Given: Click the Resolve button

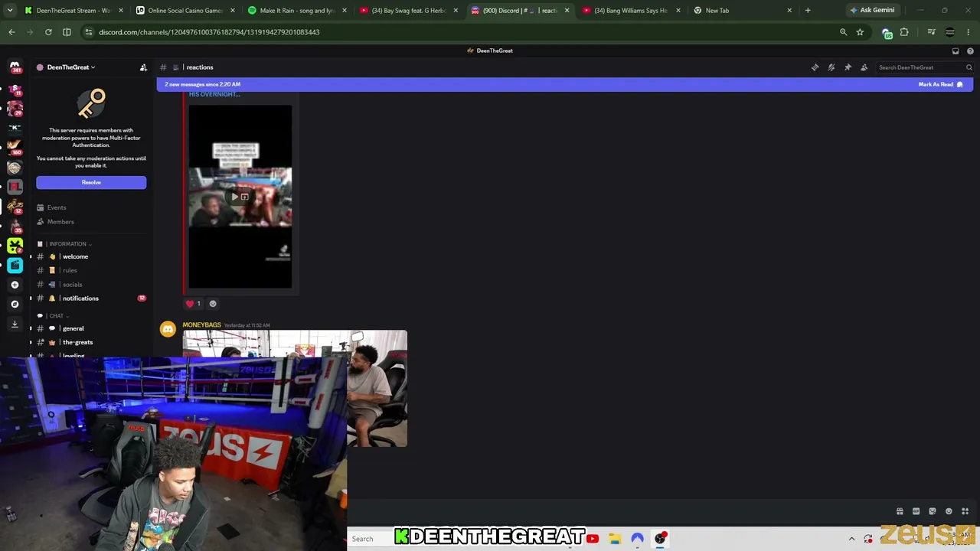Looking at the screenshot, I should tap(91, 182).
